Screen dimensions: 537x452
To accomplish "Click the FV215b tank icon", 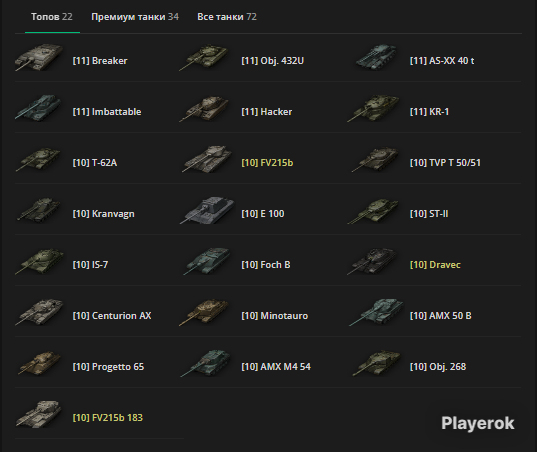I will pyautogui.click(x=207, y=159).
